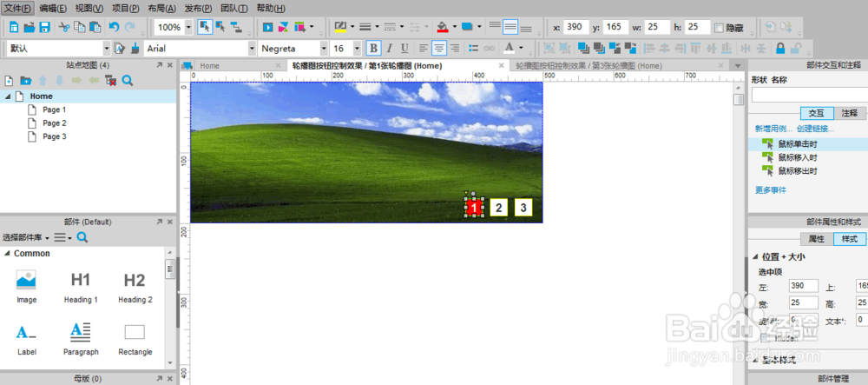Click the 形状名称 name input field
The height and width of the screenshot is (385, 868).
809,96
